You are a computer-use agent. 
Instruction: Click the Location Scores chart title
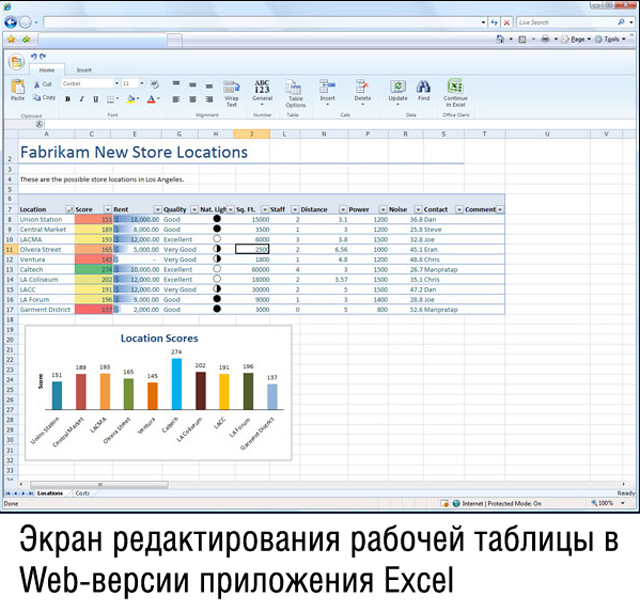(x=159, y=338)
